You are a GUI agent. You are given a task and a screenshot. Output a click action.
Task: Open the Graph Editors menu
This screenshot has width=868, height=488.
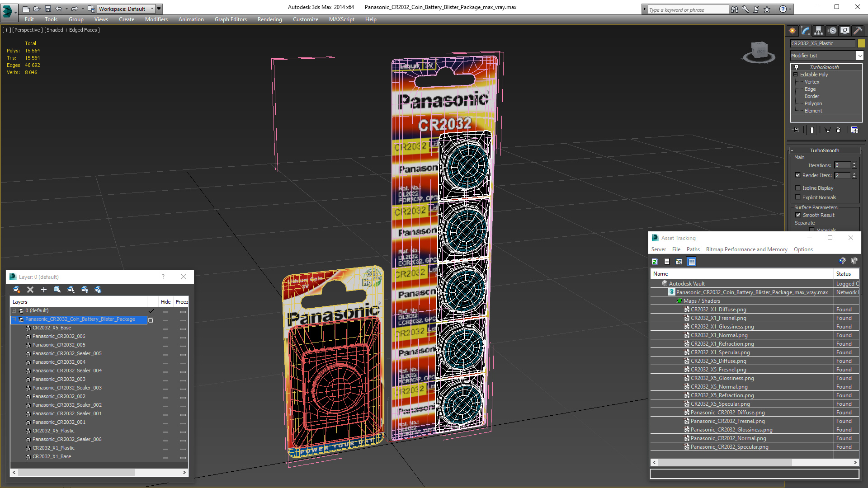click(x=231, y=19)
